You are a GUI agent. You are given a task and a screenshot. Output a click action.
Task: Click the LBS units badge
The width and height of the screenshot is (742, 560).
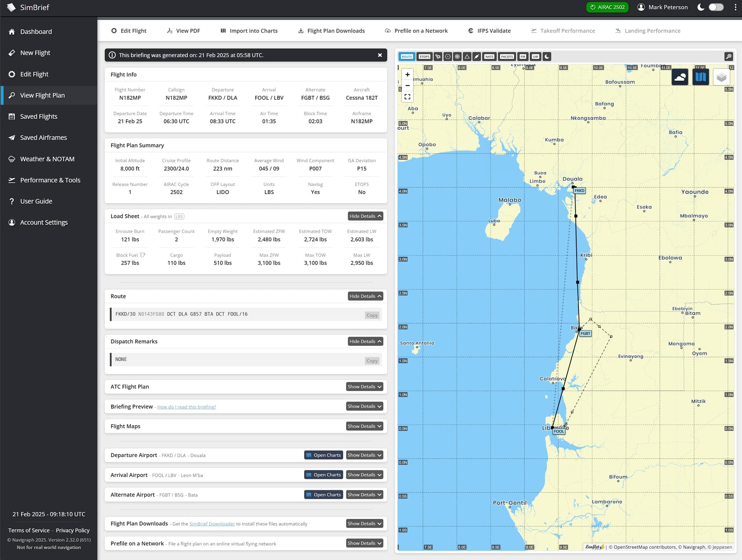tap(179, 217)
